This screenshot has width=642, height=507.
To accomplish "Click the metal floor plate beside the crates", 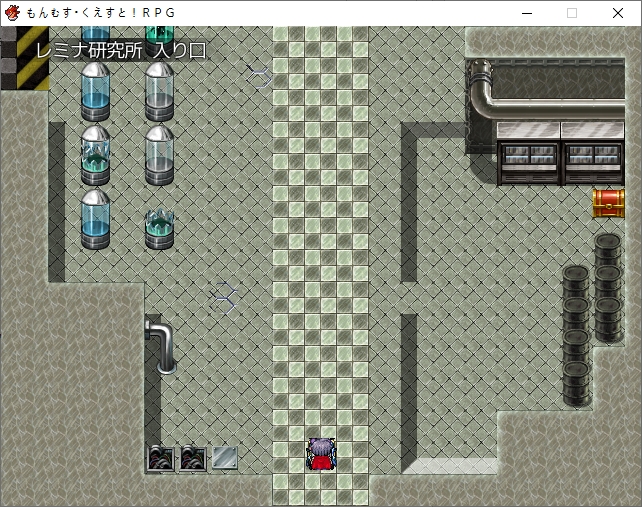I will coord(225,457).
